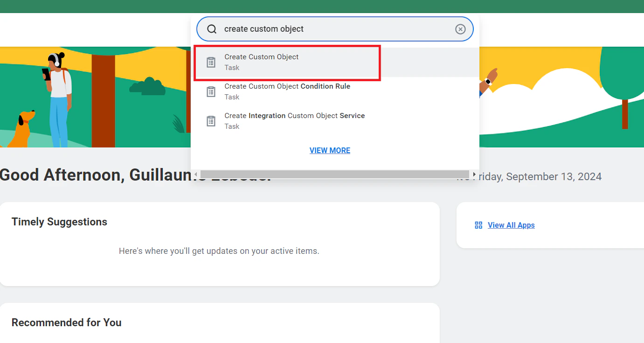Image resolution: width=644 pixels, height=343 pixels.
Task: Click the apps grid icon beside View All Apps
Action: (x=478, y=225)
